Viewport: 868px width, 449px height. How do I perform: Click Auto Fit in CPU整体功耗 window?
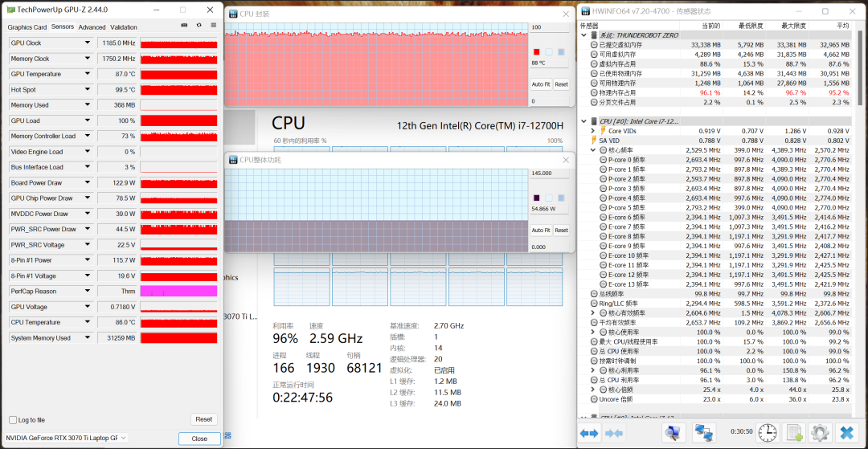[541, 231]
